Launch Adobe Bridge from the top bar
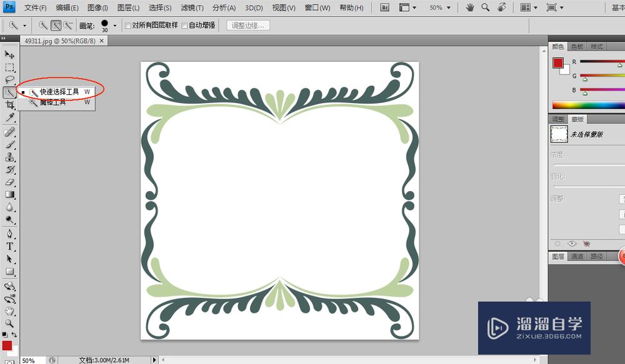The height and width of the screenshot is (364, 625). click(x=384, y=7)
